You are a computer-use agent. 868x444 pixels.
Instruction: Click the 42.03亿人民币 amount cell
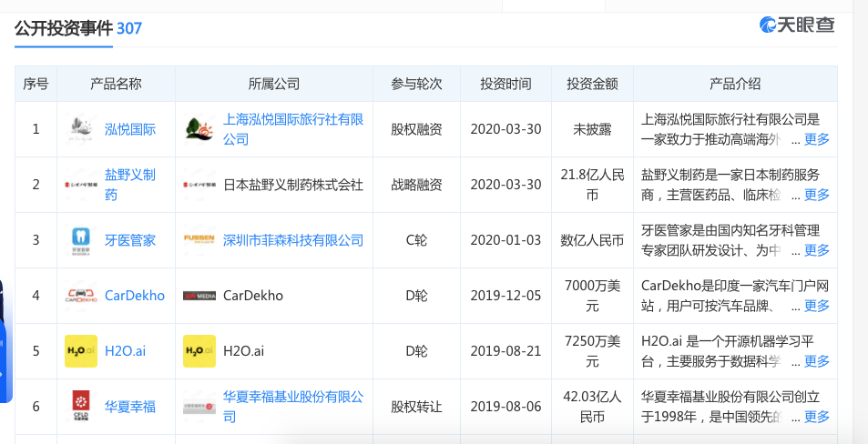592,407
